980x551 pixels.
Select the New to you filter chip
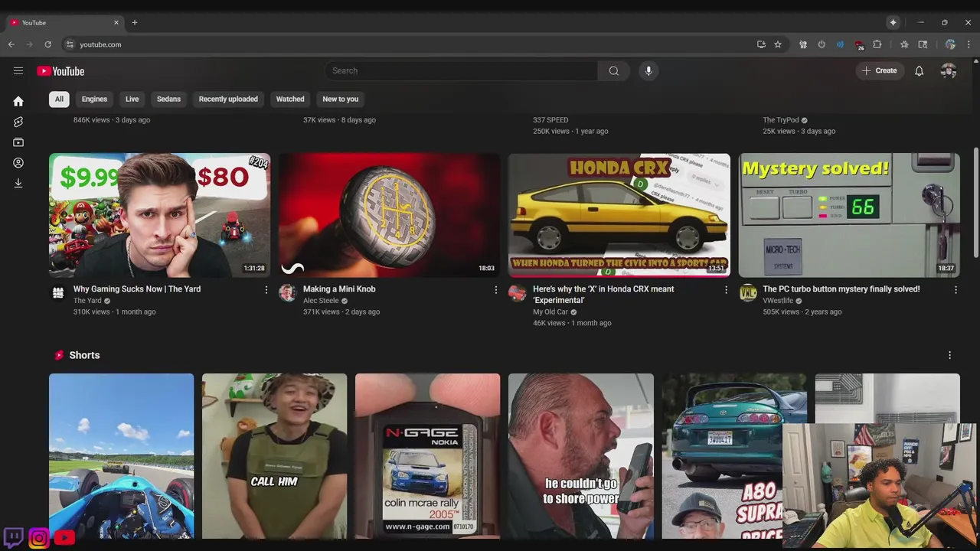[341, 99]
